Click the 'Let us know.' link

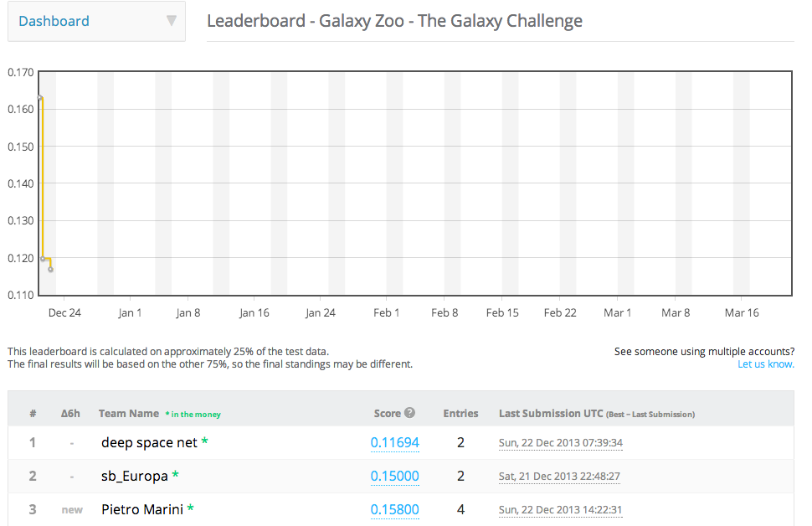(x=765, y=364)
